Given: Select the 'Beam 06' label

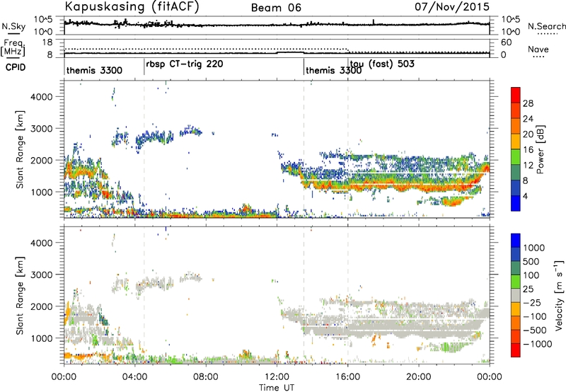Looking at the screenshot, I should (276, 8).
